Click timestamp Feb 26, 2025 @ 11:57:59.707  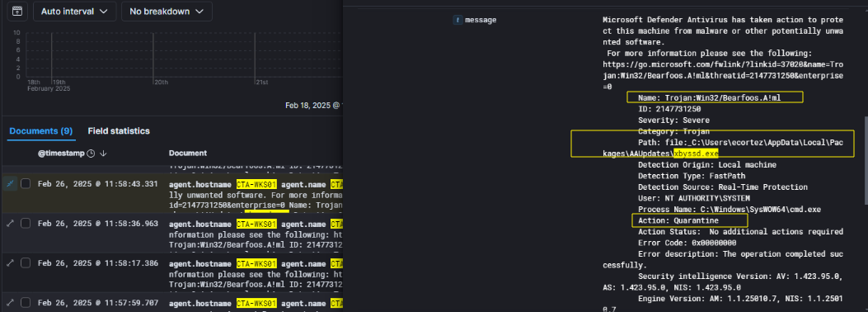(98, 303)
